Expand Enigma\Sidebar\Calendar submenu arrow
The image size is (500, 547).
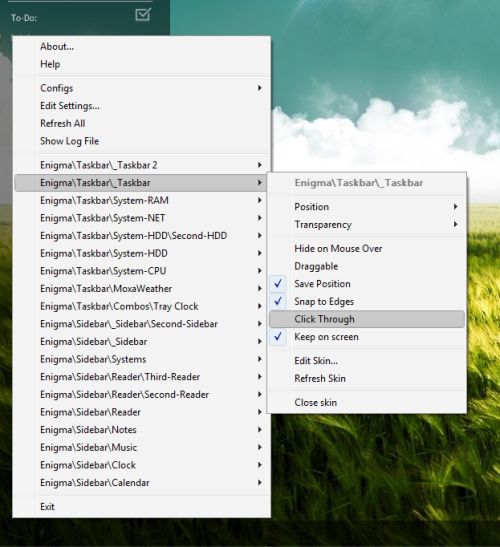click(x=260, y=482)
